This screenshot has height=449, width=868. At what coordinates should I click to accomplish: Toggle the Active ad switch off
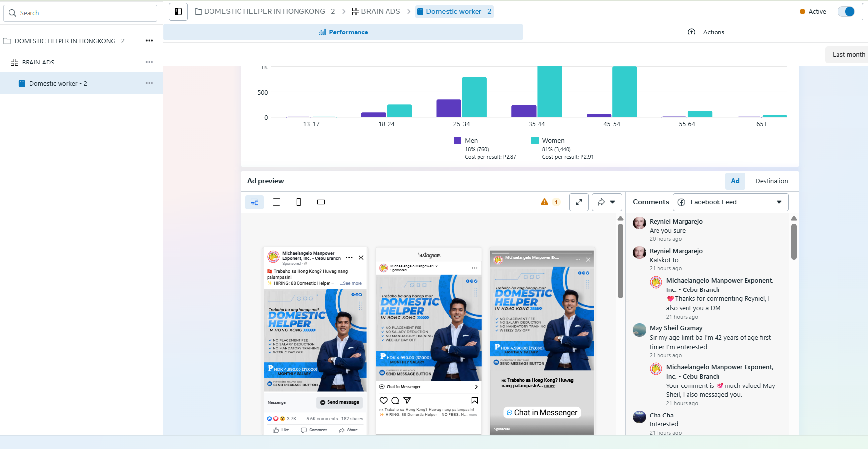tap(846, 12)
